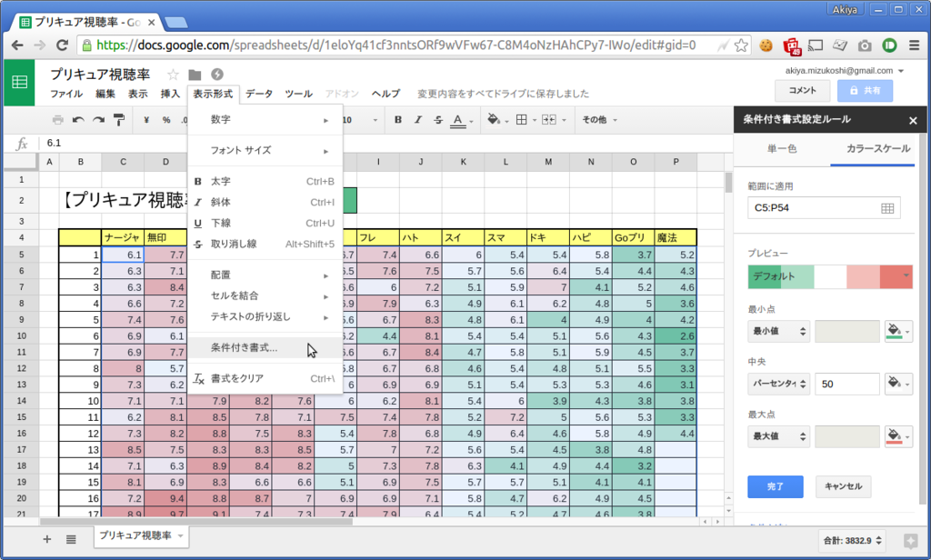Open the 最小値 type dropdown
Screen dimensions: 931x560
point(778,331)
